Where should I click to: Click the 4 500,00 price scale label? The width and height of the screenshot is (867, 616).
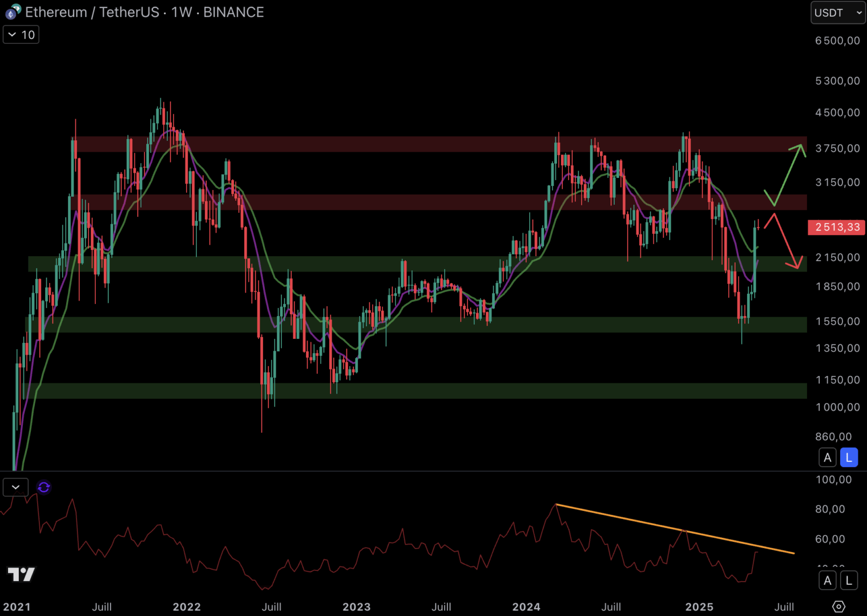(x=837, y=112)
